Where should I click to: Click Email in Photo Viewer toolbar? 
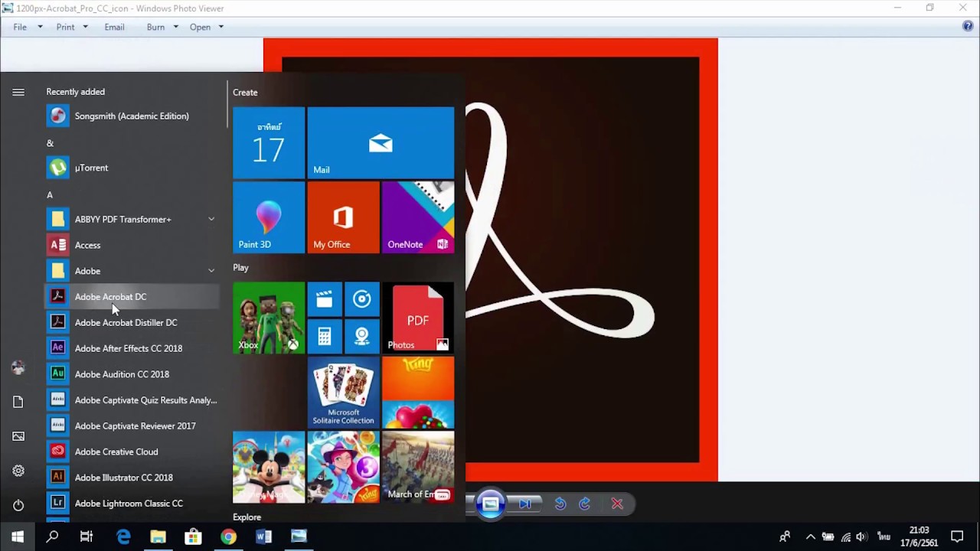tap(114, 27)
